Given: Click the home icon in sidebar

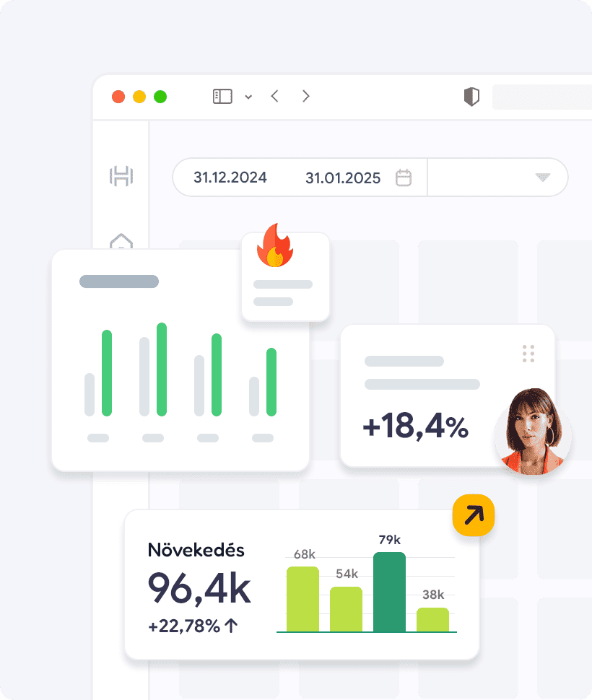Looking at the screenshot, I should tap(121, 242).
